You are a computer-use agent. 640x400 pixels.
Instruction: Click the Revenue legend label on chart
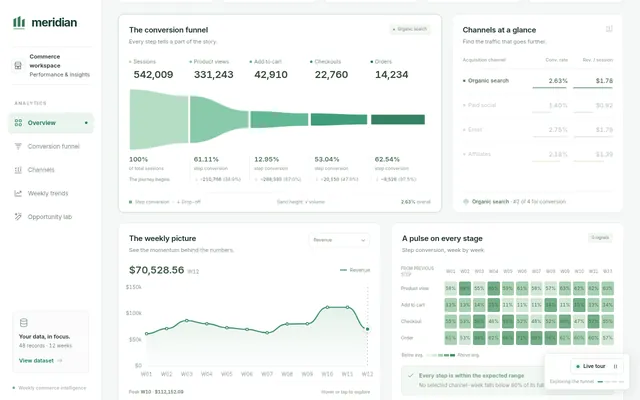[360, 270]
